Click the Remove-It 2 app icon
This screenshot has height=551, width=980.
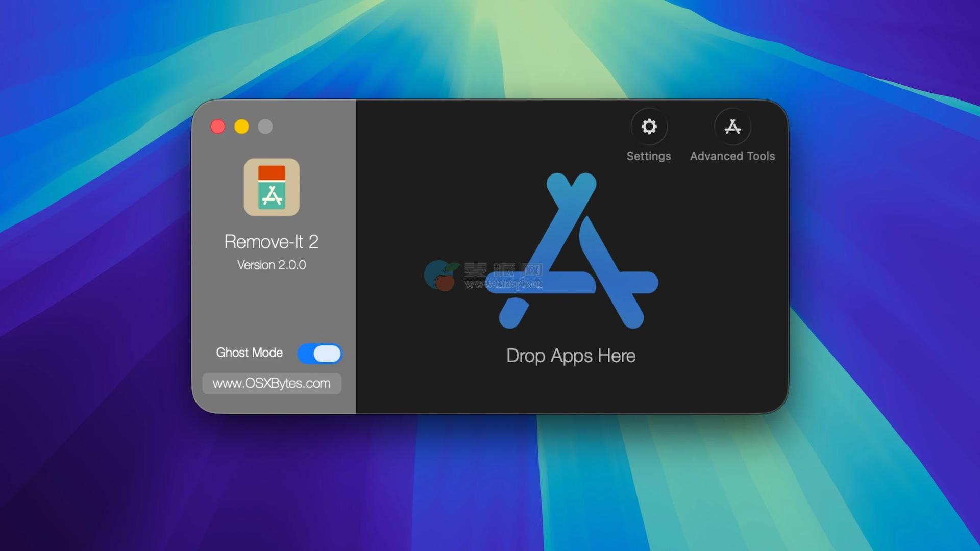[272, 187]
